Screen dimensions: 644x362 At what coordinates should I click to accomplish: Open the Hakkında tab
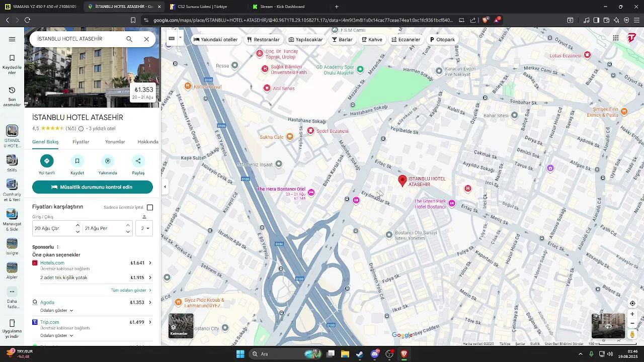148,142
